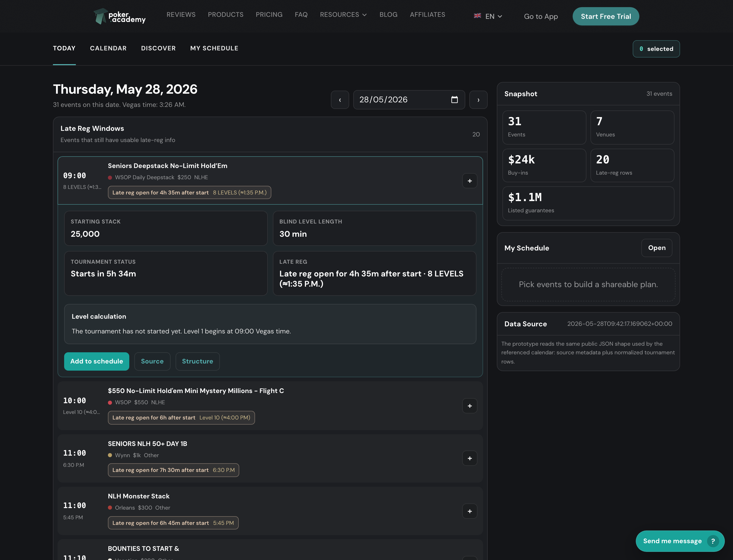The width and height of the screenshot is (733, 560).
Task: Click the Data Source timestamp text
Action: (620, 324)
